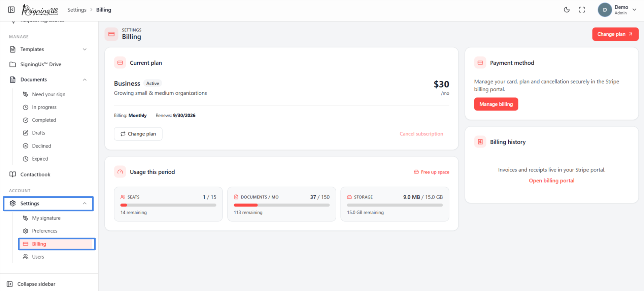
Task: Click the Settings gear icon in sidebar
Action: pos(12,203)
